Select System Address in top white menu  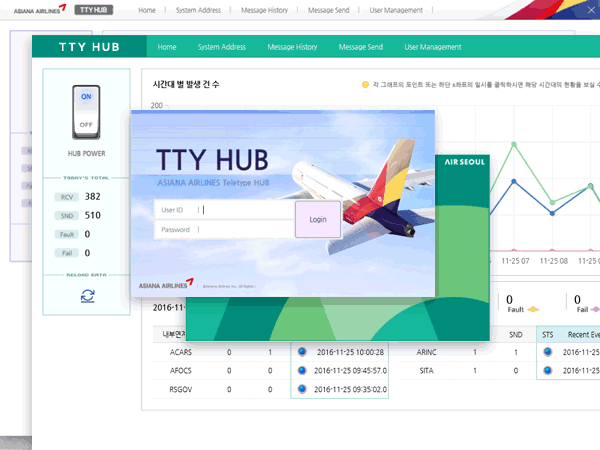(198, 10)
